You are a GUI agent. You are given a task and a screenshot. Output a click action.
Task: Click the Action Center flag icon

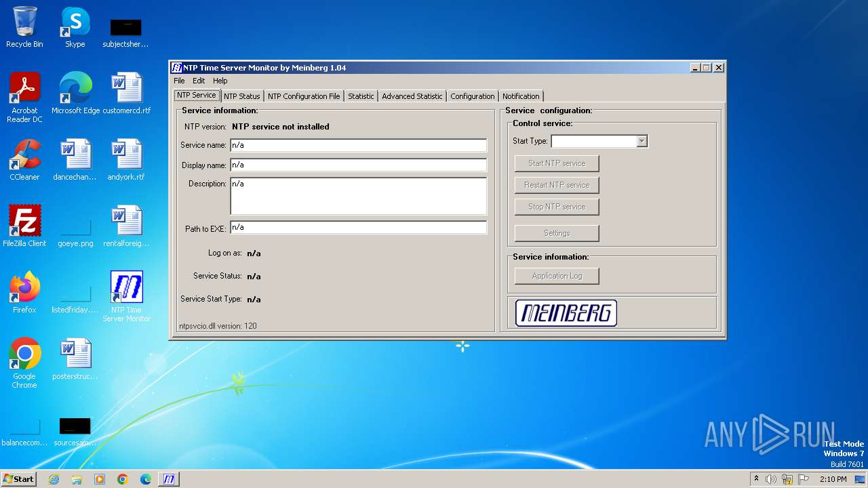tap(804, 479)
